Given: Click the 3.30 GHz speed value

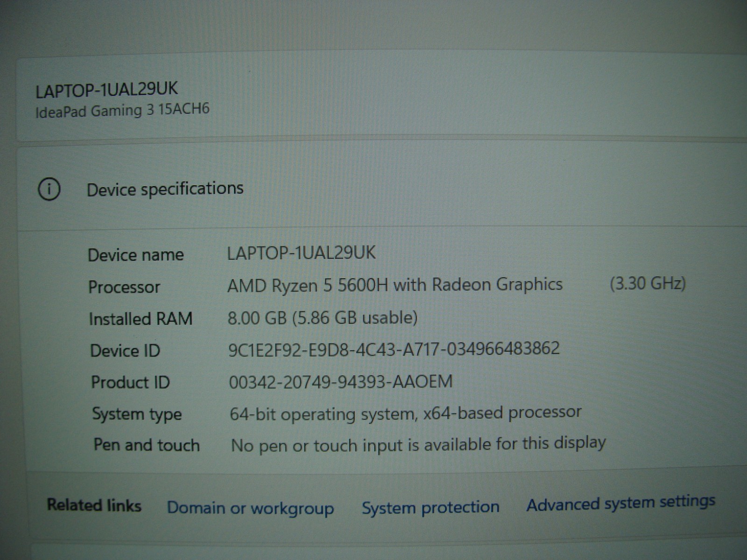Looking at the screenshot, I should pyautogui.click(x=648, y=283).
